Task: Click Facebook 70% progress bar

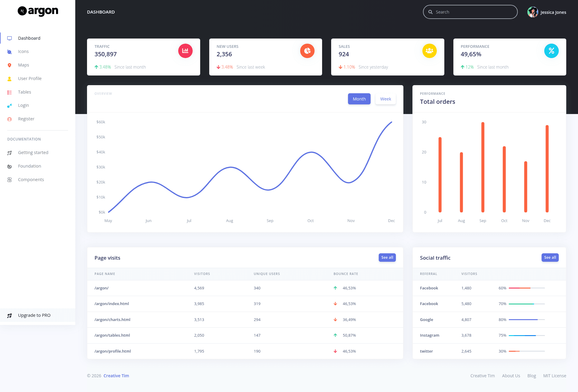Action: (527, 304)
